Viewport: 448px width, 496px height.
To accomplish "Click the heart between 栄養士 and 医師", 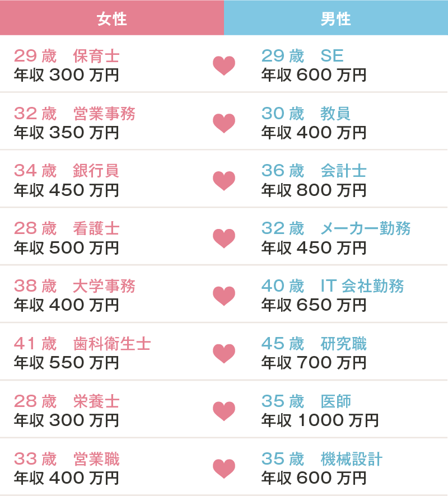I will point(224,411).
